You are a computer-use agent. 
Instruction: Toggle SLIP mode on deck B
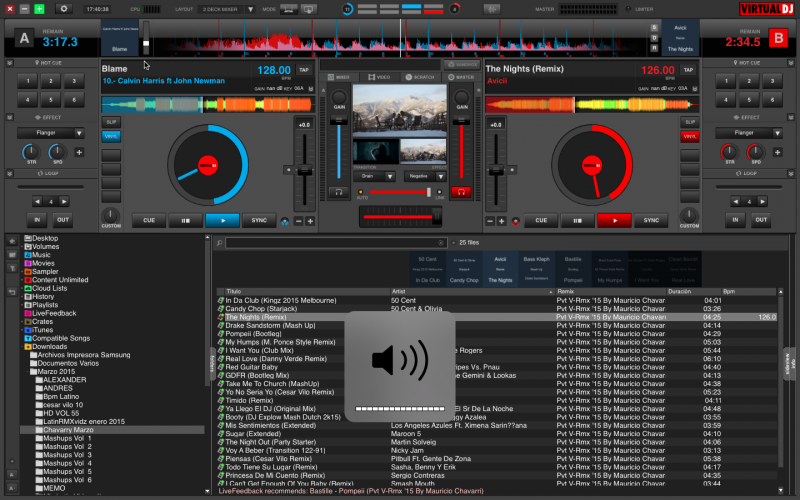pyautogui.click(x=689, y=122)
